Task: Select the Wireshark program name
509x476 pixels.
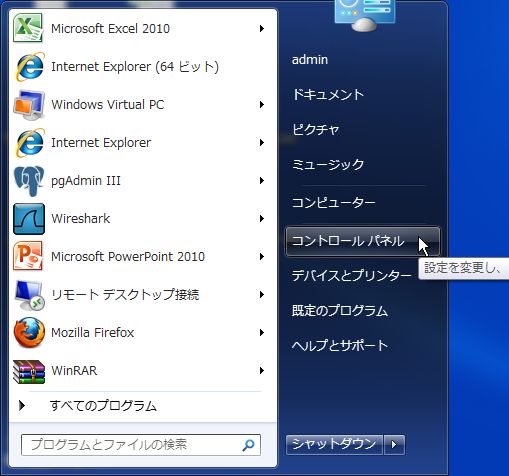Action: pos(81,219)
